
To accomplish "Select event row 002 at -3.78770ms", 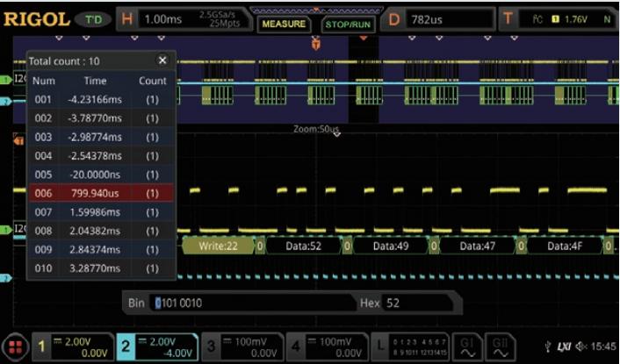I will click(101, 118).
